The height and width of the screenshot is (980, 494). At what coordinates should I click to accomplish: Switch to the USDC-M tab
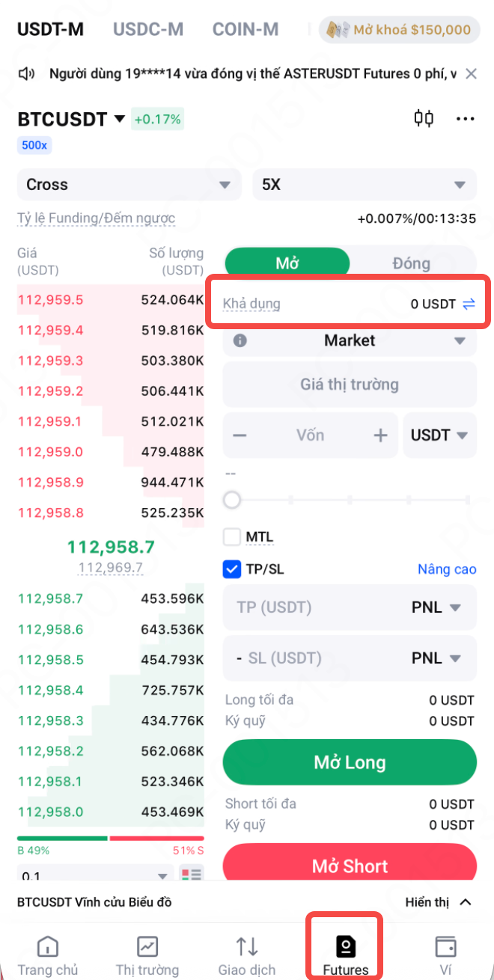148,30
